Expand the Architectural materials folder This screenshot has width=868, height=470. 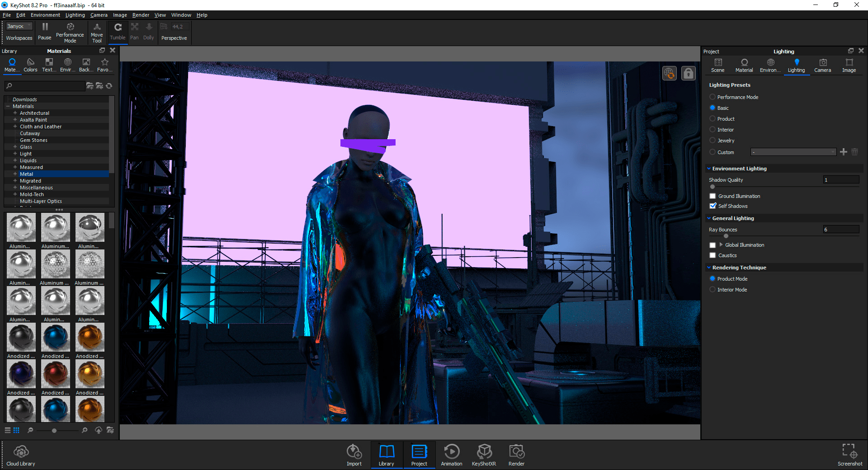point(15,113)
